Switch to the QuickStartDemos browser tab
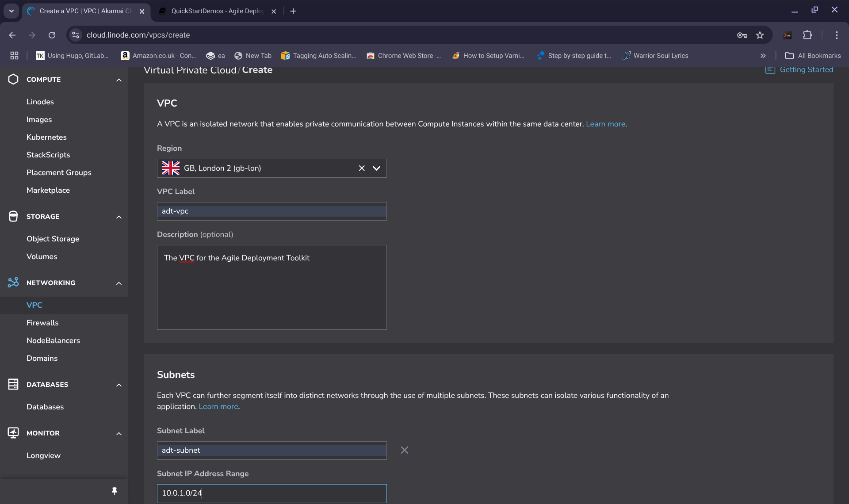The height and width of the screenshot is (504, 849). click(x=217, y=11)
